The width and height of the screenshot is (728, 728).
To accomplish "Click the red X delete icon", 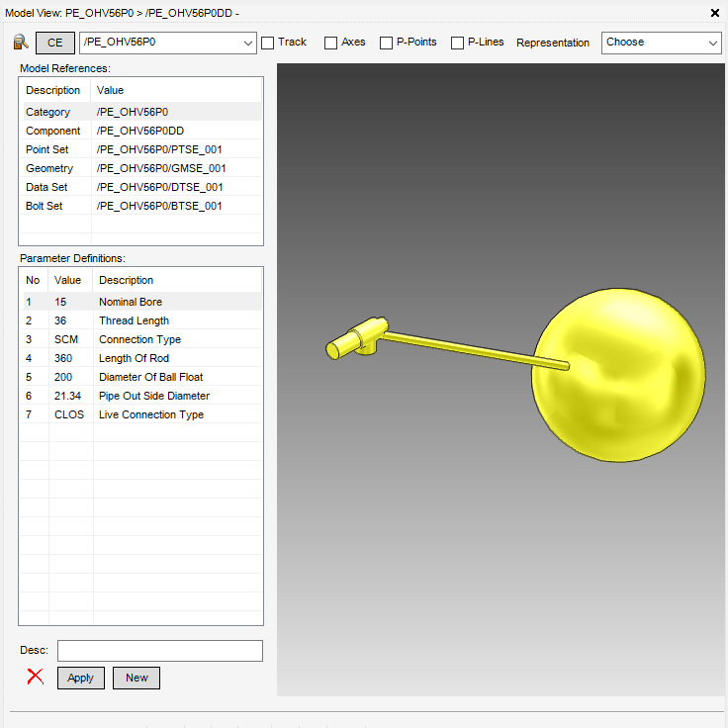I will (36, 677).
